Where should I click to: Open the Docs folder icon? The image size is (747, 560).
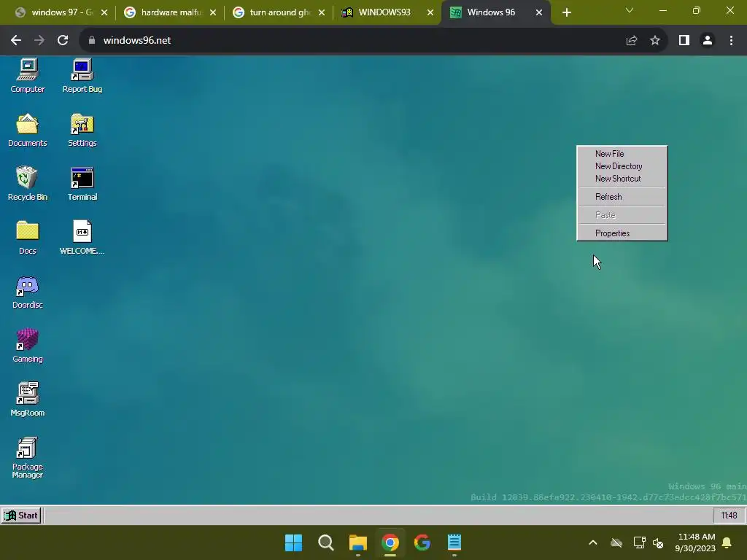click(27, 237)
